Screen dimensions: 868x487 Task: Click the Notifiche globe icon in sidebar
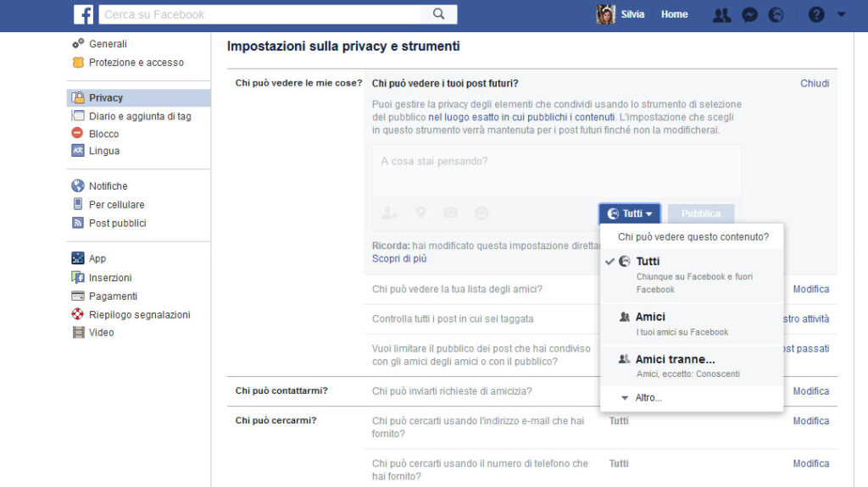[78, 185]
